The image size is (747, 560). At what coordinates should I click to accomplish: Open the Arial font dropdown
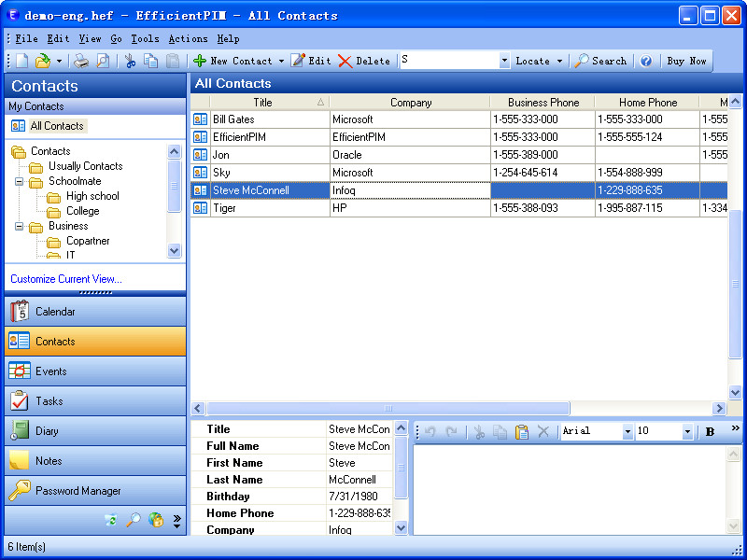click(627, 431)
